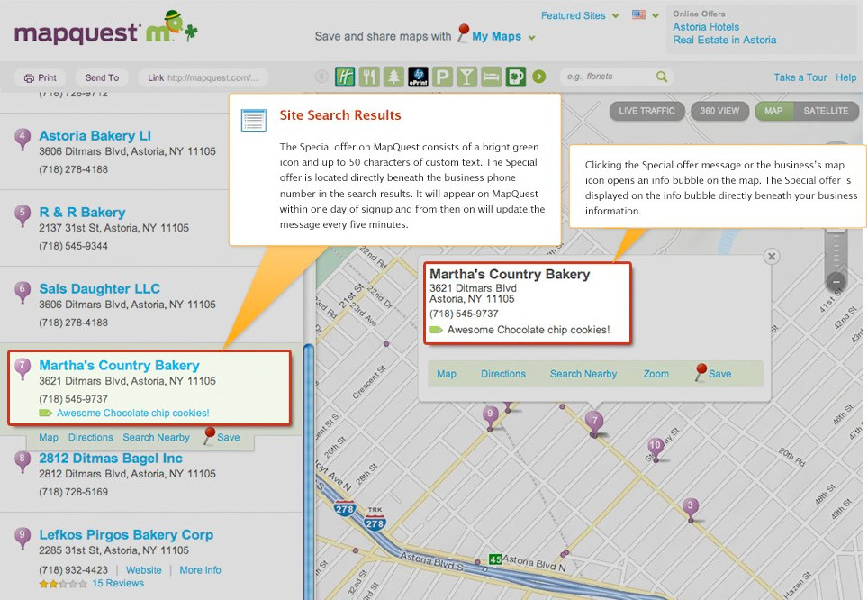Click the search magnifier icon
This screenshot has height=600, width=868.
662,77
